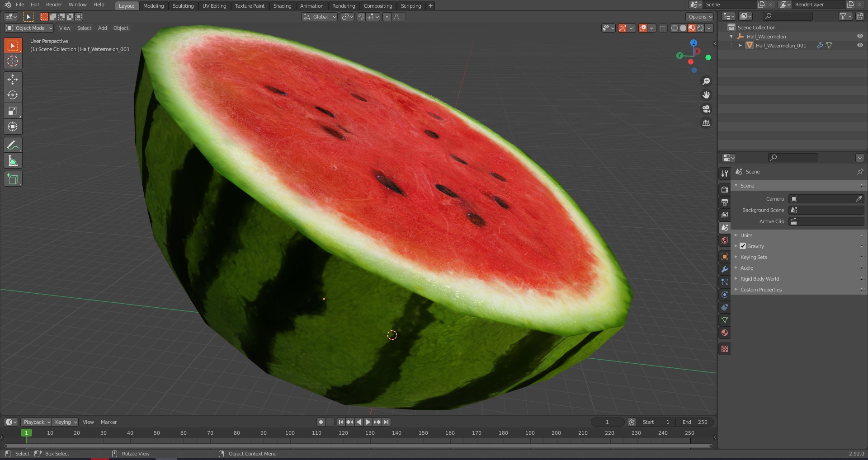Click outliner search field

point(788,16)
